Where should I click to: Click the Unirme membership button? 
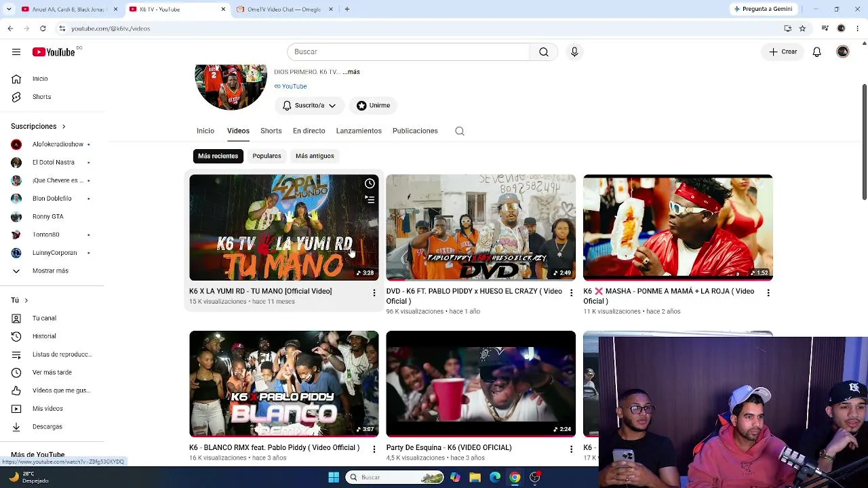click(374, 106)
